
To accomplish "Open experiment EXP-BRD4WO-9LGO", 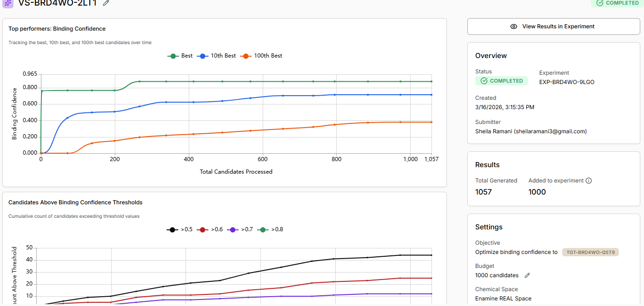I will pyautogui.click(x=567, y=82).
